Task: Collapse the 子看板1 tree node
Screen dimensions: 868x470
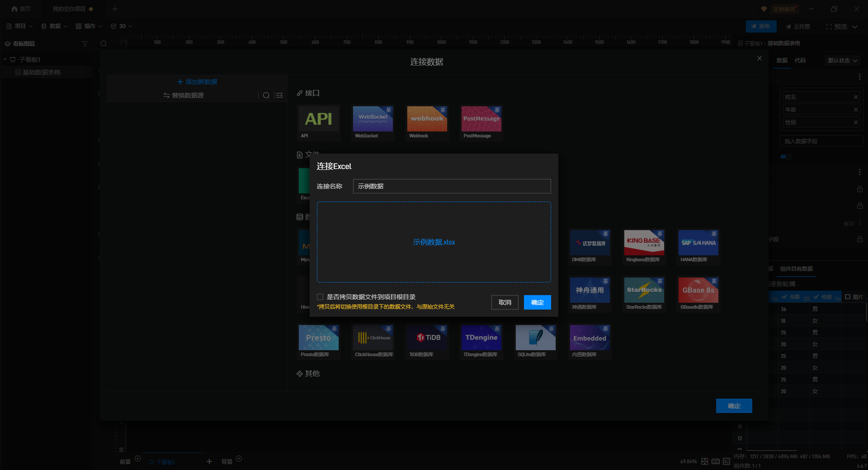Action: click(x=5, y=60)
